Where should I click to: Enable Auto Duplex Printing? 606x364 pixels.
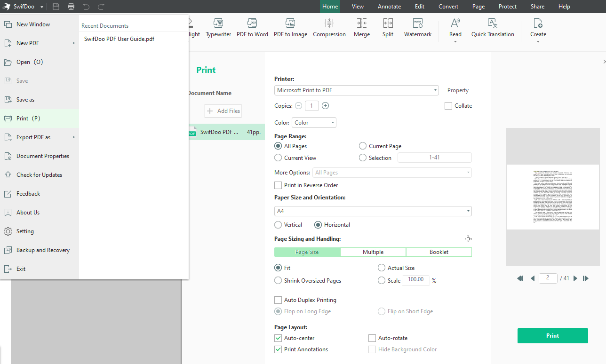click(x=278, y=300)
